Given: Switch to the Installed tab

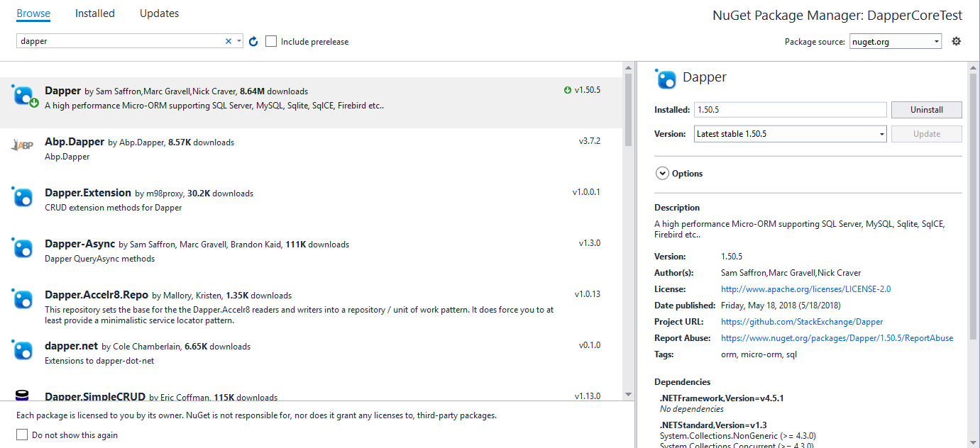Looking at the screenshot, I should 94,13.
